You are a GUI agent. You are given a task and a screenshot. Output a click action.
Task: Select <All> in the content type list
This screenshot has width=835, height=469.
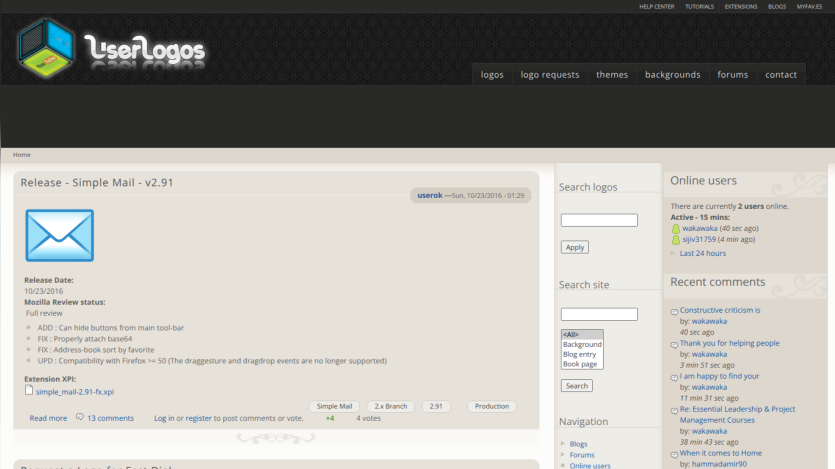pos(582,334)
